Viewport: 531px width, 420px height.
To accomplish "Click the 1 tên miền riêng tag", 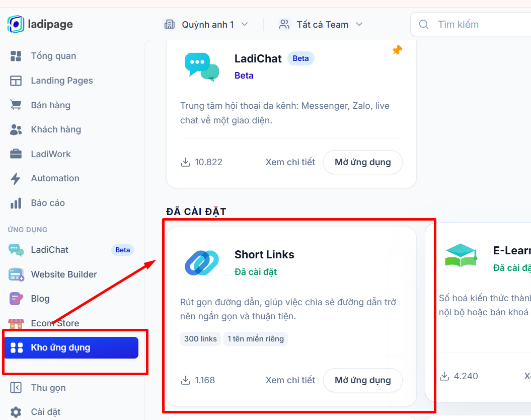I will 256,339.
